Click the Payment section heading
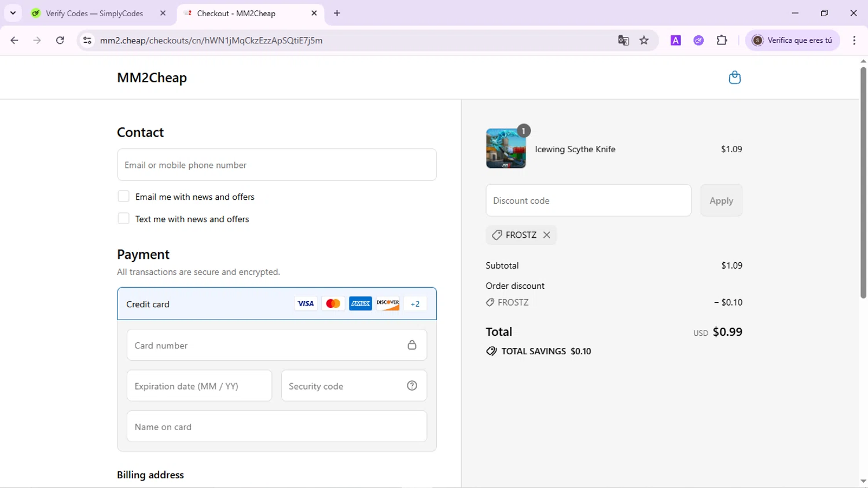This screenshot has width=868, height=488. pos(143,255)
